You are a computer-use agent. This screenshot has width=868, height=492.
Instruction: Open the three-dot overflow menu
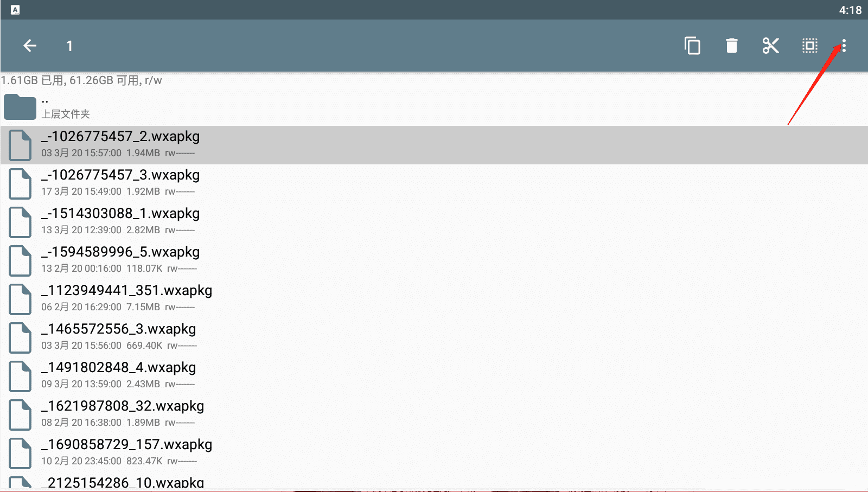[844, 46]
